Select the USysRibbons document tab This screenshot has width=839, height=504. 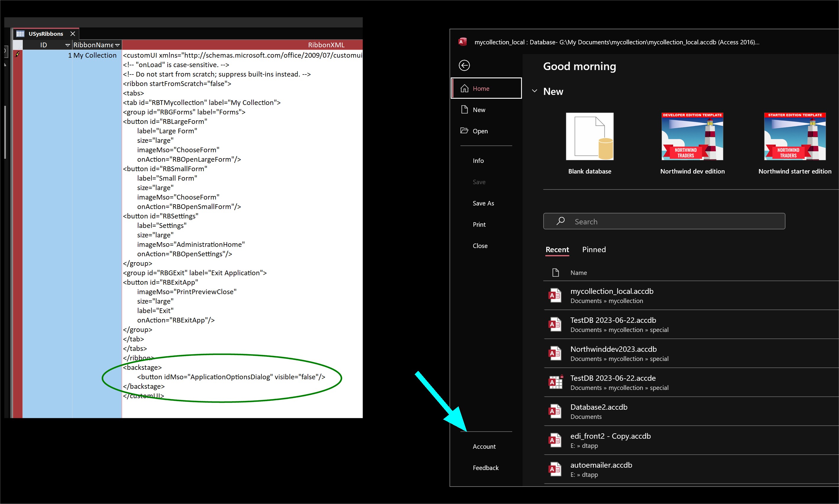click(46, 33)
